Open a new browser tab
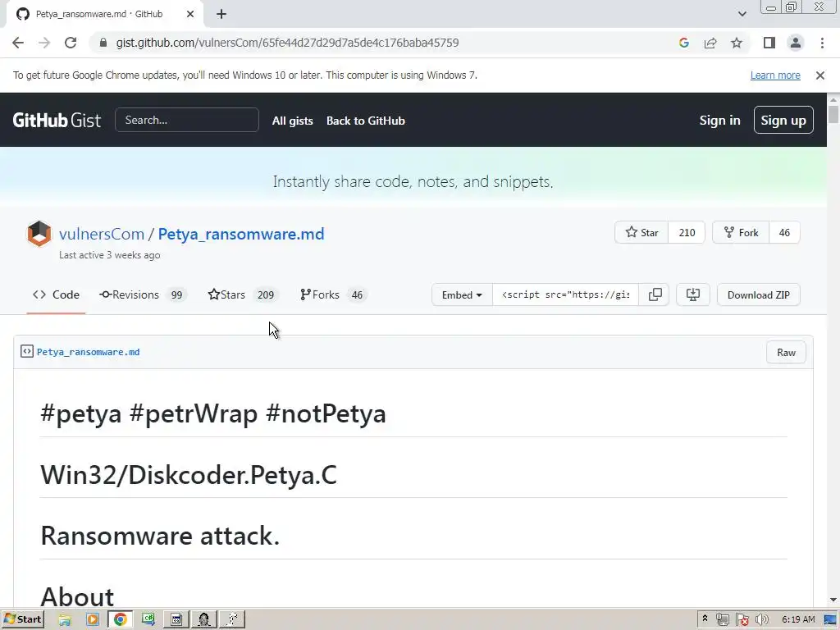The height and width of the screenshot is (630, 840). pos(221,14)
